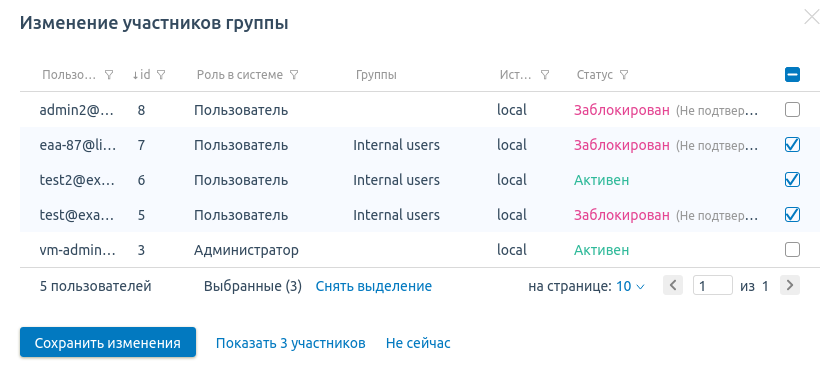Click the Роль в системе header
The image size is (840, 375).
click(239, 75)
